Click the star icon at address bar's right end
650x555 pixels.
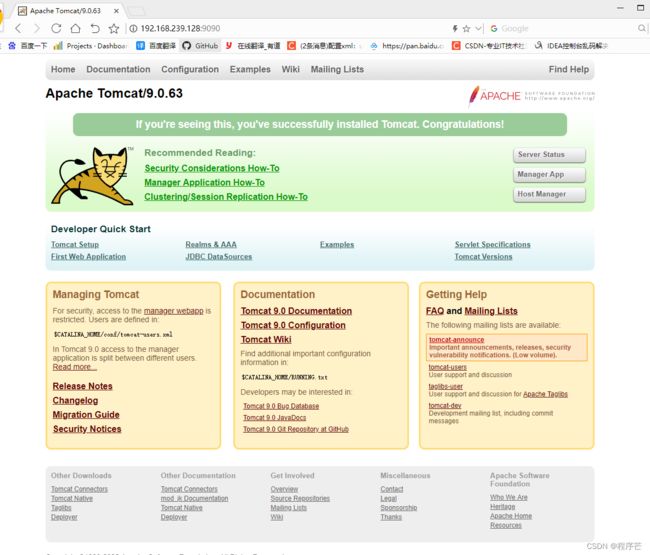(466, 28)
